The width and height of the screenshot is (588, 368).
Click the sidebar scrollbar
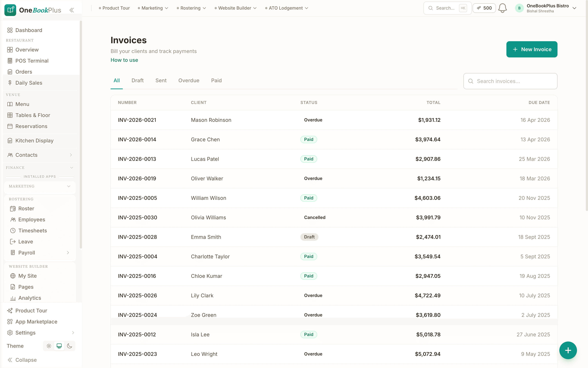point(81,134)
